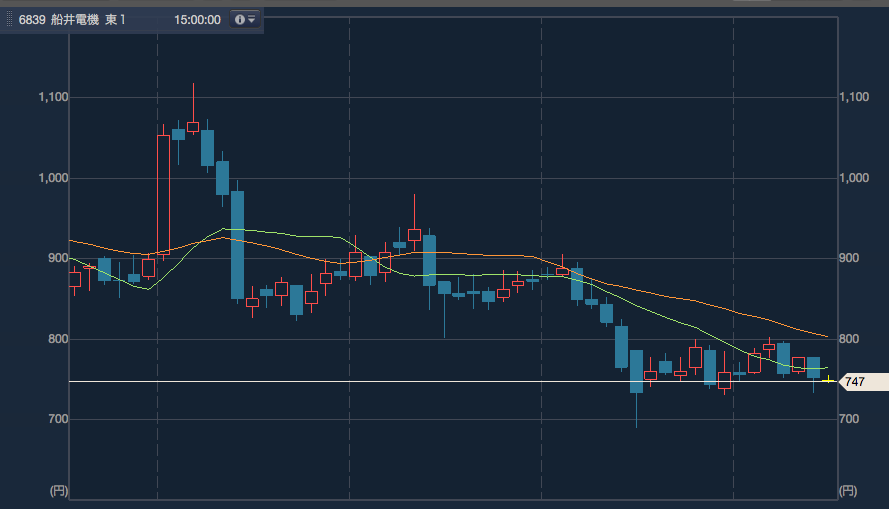
Task: Open the chart info dropdown button
Action: pos(245,19)
